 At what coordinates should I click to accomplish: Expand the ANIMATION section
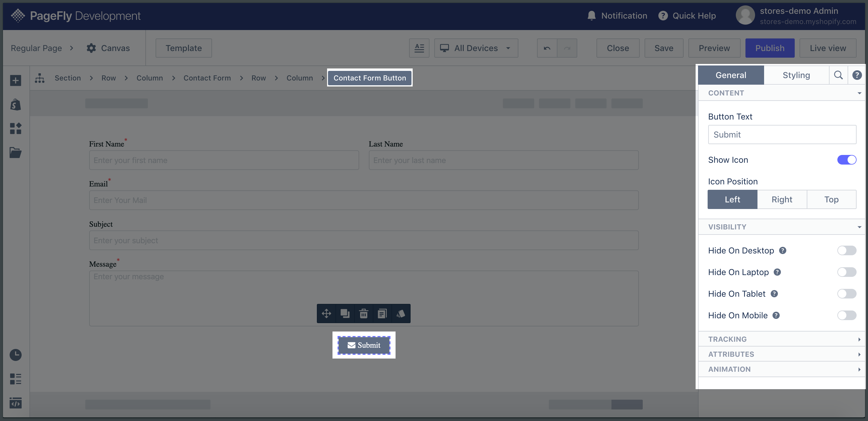tap(782, 369)
